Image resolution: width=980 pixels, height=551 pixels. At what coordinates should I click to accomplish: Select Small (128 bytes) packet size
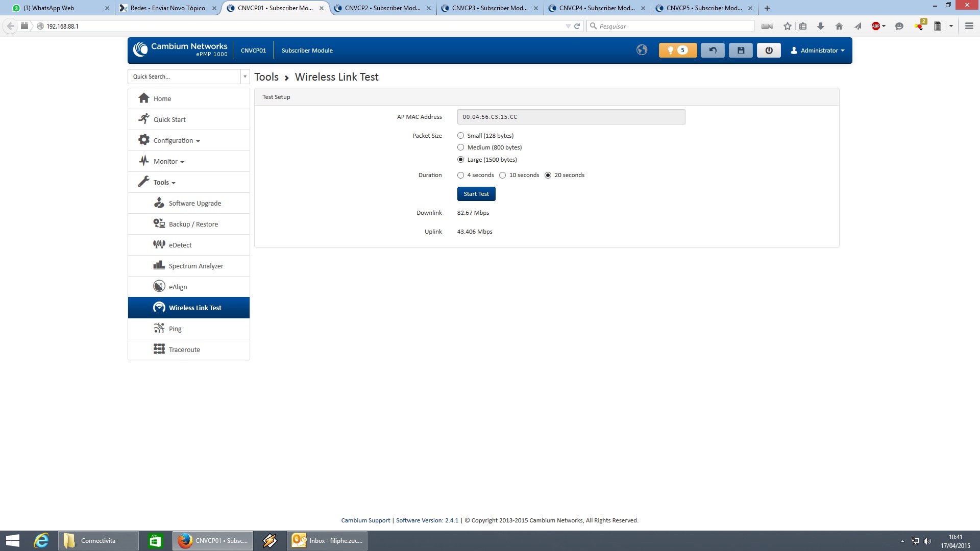click(x=461, y=136)
